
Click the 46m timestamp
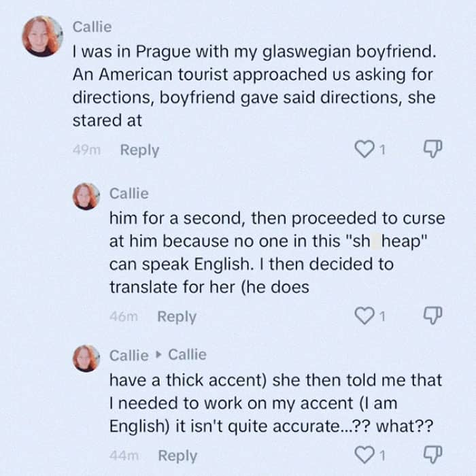pyautogui.click(x=124, y=317)
